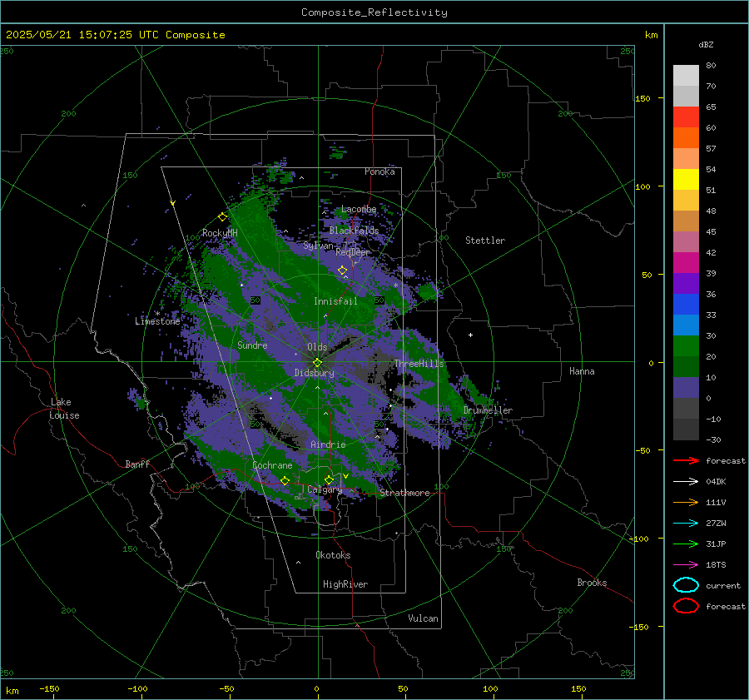Viewport: 749px width, 700px height.
Task: Click the 150 tick on right axis
Action: pyautogui.click(x=643, y=98)
